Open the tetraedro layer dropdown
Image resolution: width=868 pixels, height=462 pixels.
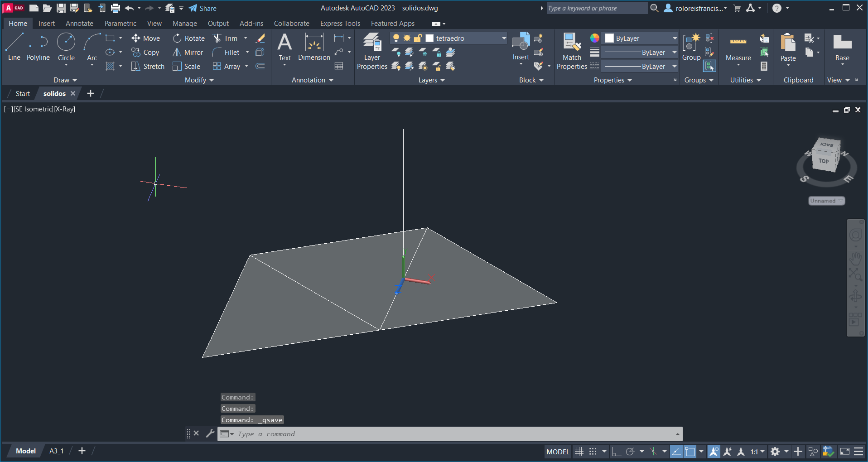coord(503,38)
